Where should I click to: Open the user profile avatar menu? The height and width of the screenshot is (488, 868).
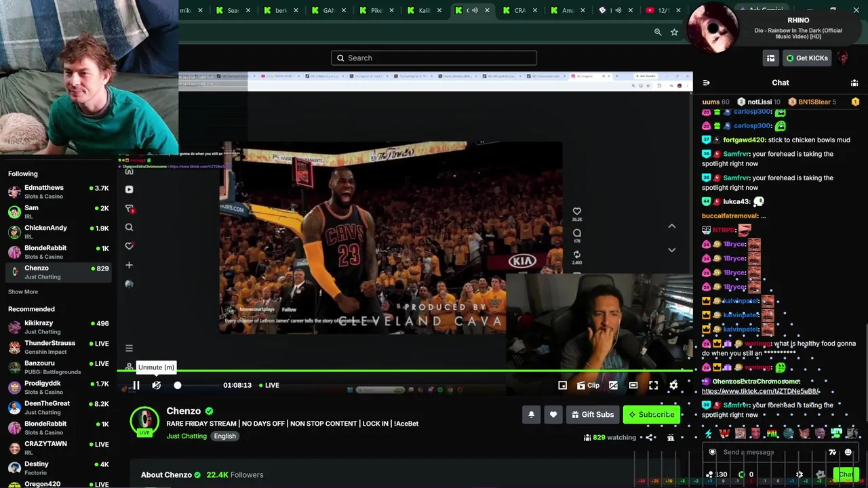pyautogui.click(x=843, y=58)
